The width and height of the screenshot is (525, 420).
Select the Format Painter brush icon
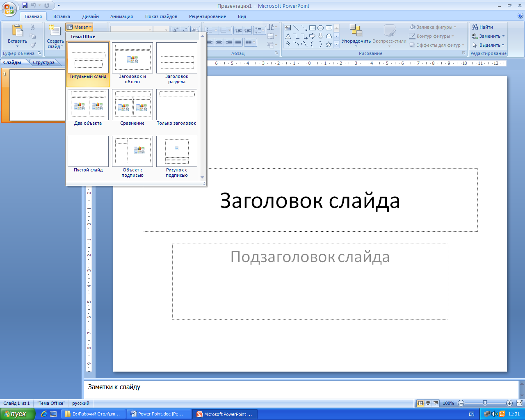pyautogui.click(x=33, y=45)
